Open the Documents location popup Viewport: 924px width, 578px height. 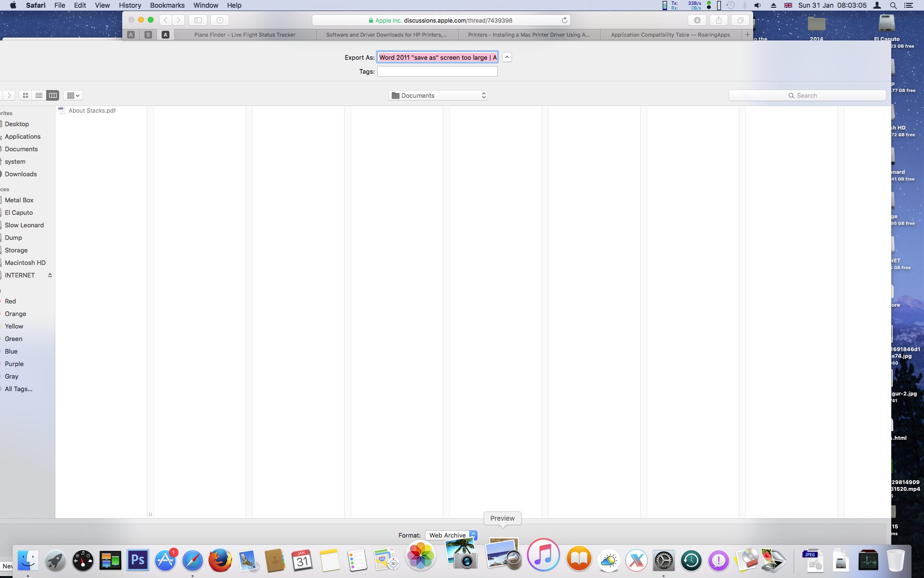click(x=438, y=95)
